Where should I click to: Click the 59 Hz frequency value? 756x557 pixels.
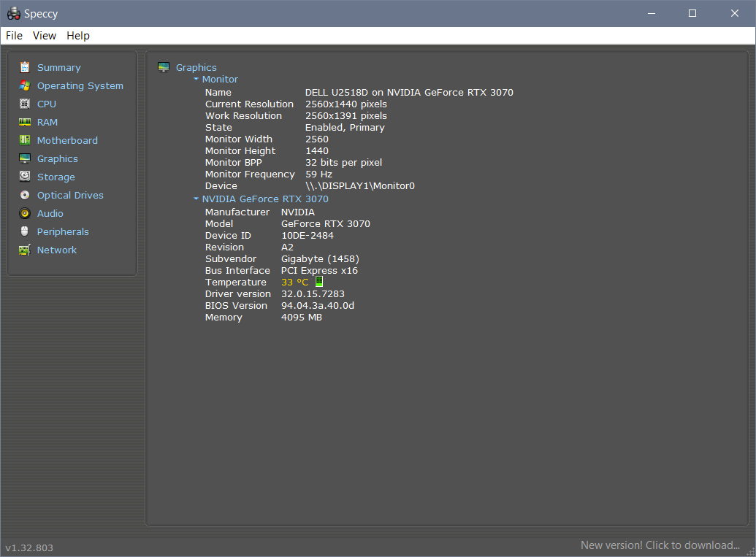[x=318, y=174]
